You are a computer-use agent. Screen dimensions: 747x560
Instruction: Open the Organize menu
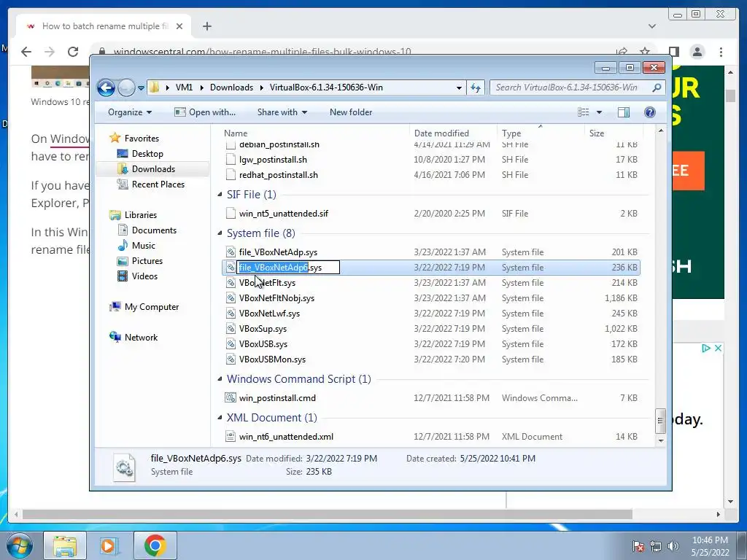(130, 112)
